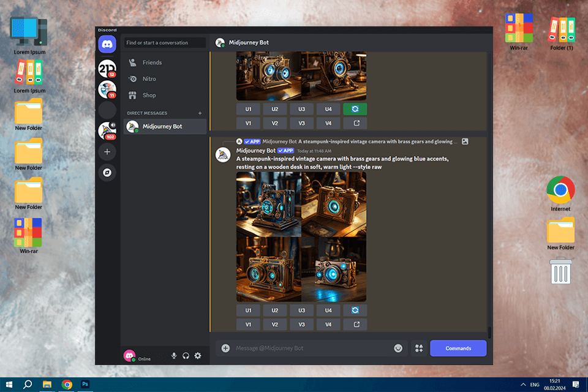This screenshot has height=392, width=588.
Task: Click U1 button in the upper image grid
Action: (248, 109)
